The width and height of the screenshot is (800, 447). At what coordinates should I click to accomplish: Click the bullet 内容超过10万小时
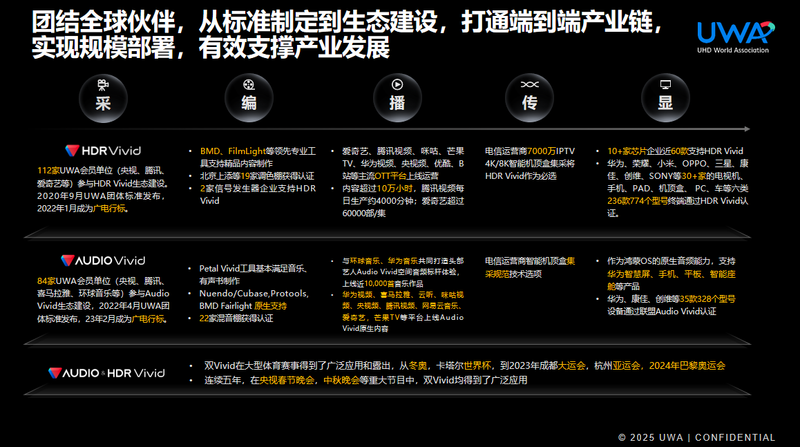pyautogui.click(x=403, y=201)
